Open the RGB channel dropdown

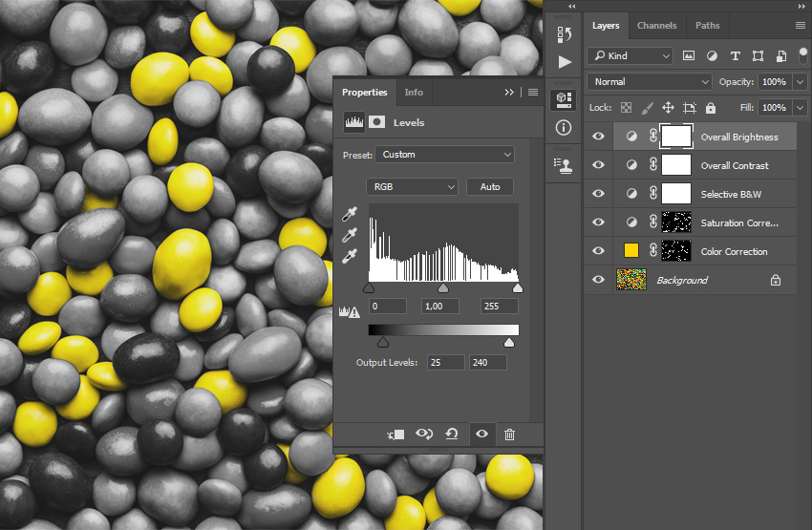tap(413, 187)
